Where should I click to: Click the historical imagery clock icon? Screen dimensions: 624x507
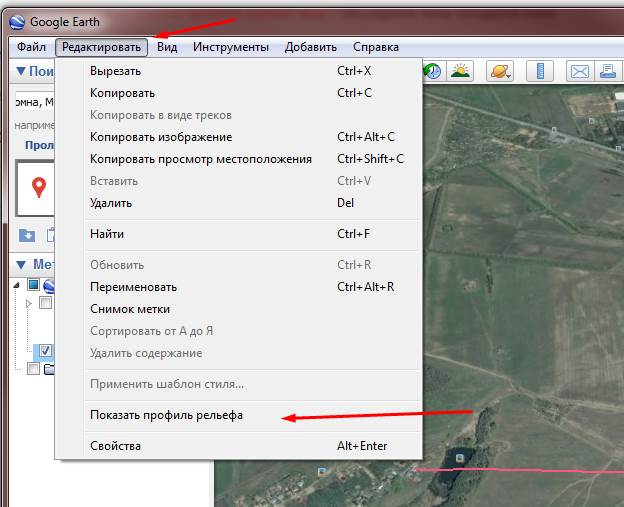[433, 71]
